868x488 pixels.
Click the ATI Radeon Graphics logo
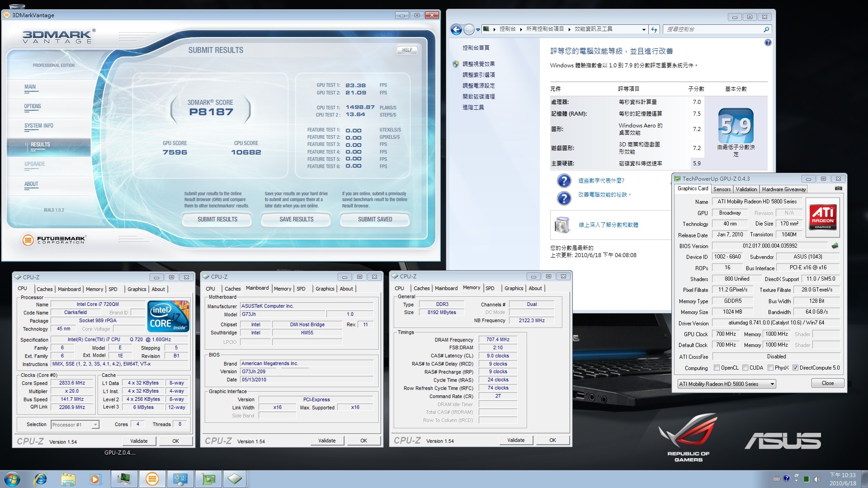(x=823, y=217)
